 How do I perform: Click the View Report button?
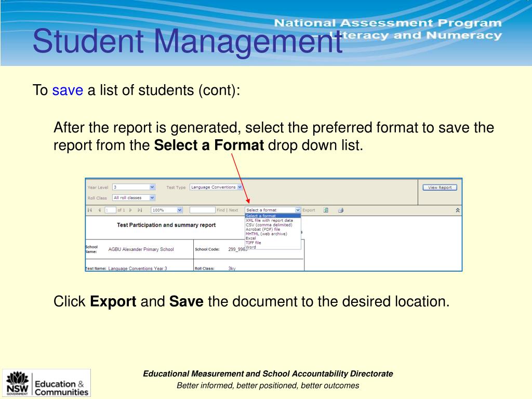[440, 187]
